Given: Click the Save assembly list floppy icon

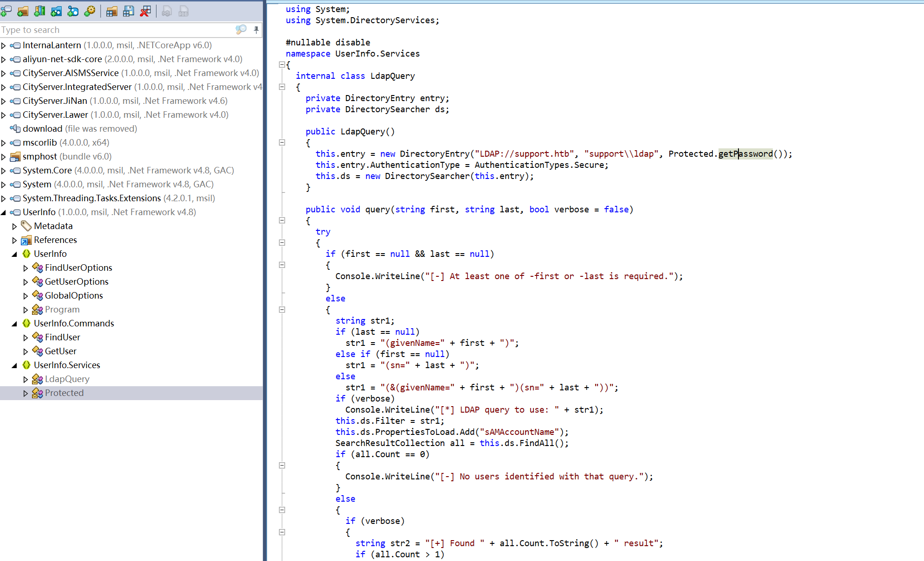Looking at the screenshot, I should 128,11.
